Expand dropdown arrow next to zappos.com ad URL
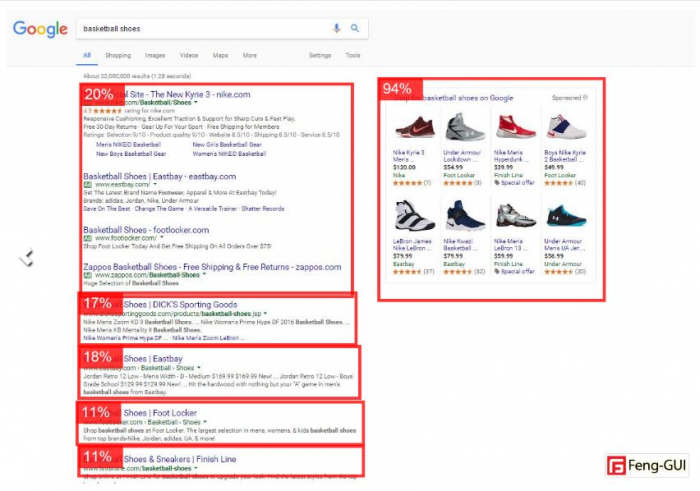The image size is (700, 491). [204, 275]
